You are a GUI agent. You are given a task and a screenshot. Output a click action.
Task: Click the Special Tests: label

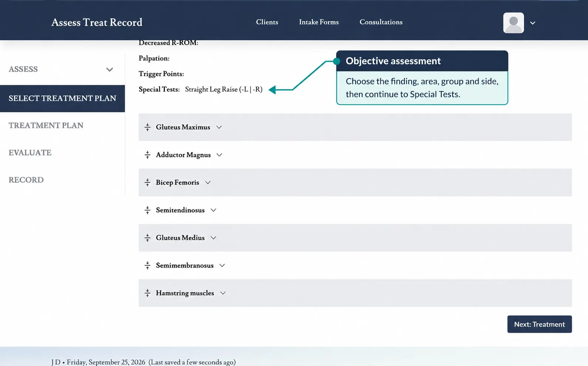tap(159, 90)
